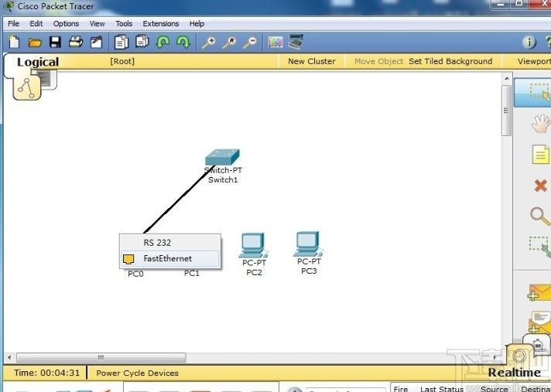Save the project with the floppy disk icon
The image size is (551, 392).
point(55,43)
